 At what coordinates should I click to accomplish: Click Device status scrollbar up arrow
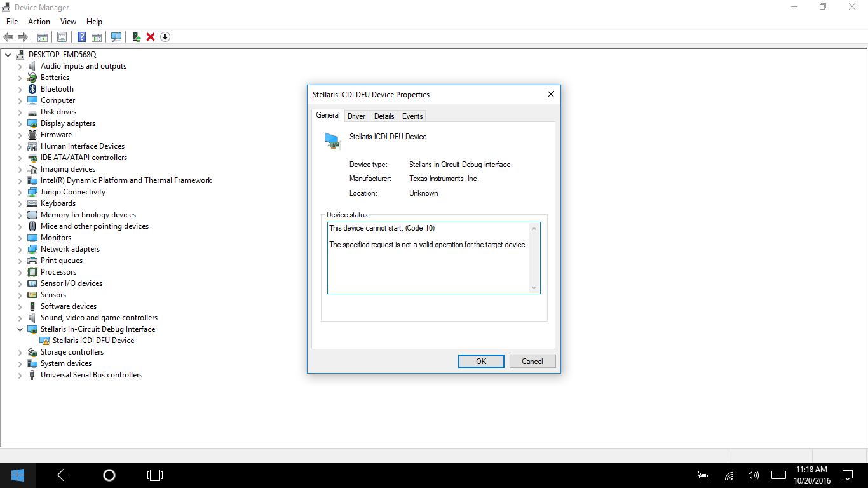point(534,228)
